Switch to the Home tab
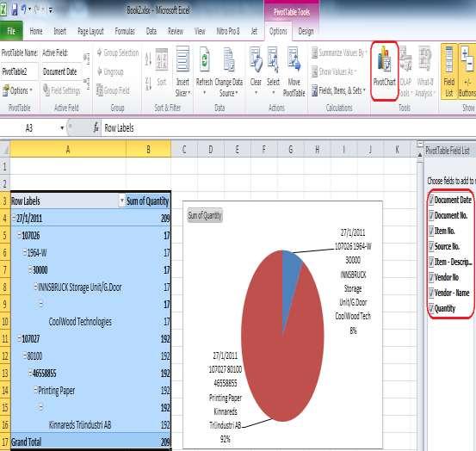Viewport: 476px width, 451px height. 36,31
